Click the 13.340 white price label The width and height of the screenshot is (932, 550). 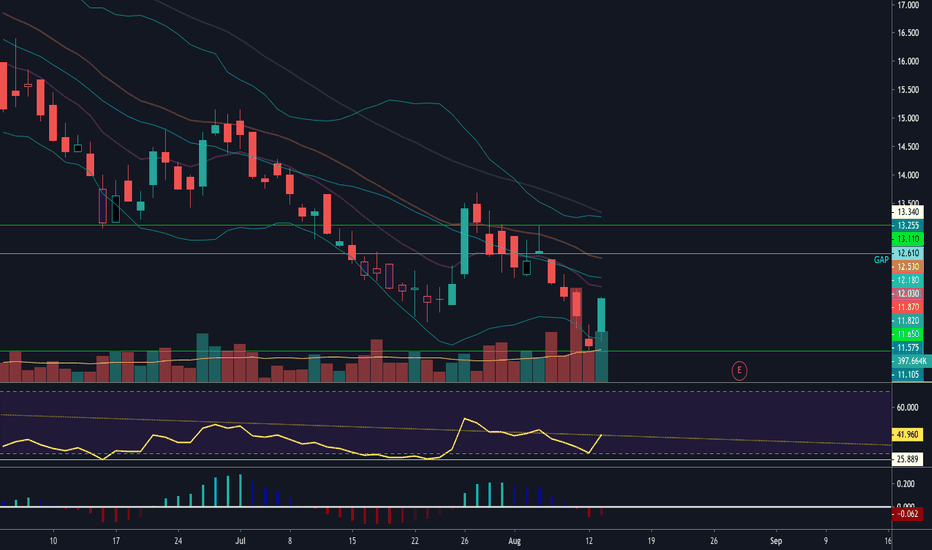(x=908, y=212)
